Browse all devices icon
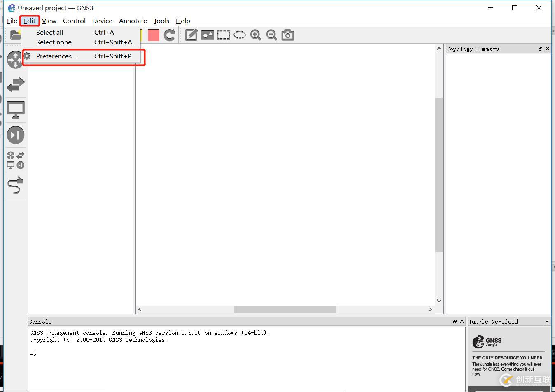Viewport: 555px width, 392px height. click(16, 160)
